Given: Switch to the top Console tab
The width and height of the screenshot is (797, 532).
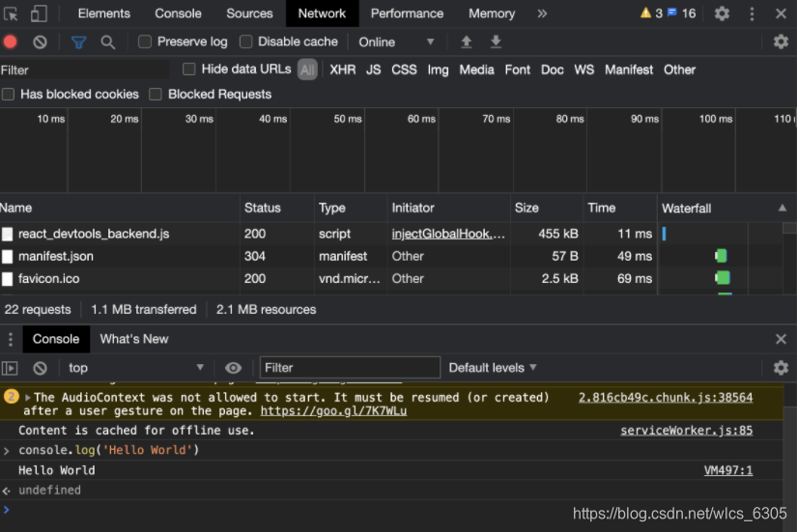Looking at the screenshot, I should 178,14.
